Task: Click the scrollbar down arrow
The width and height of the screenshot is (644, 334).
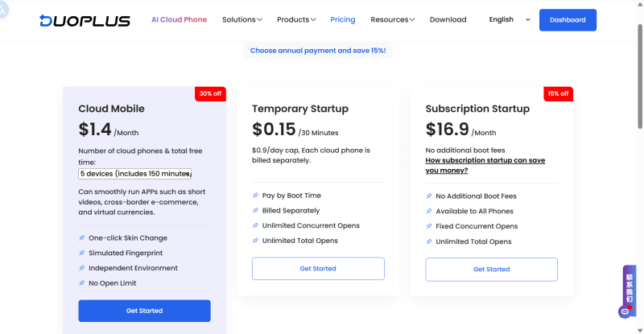Action: 640,330
